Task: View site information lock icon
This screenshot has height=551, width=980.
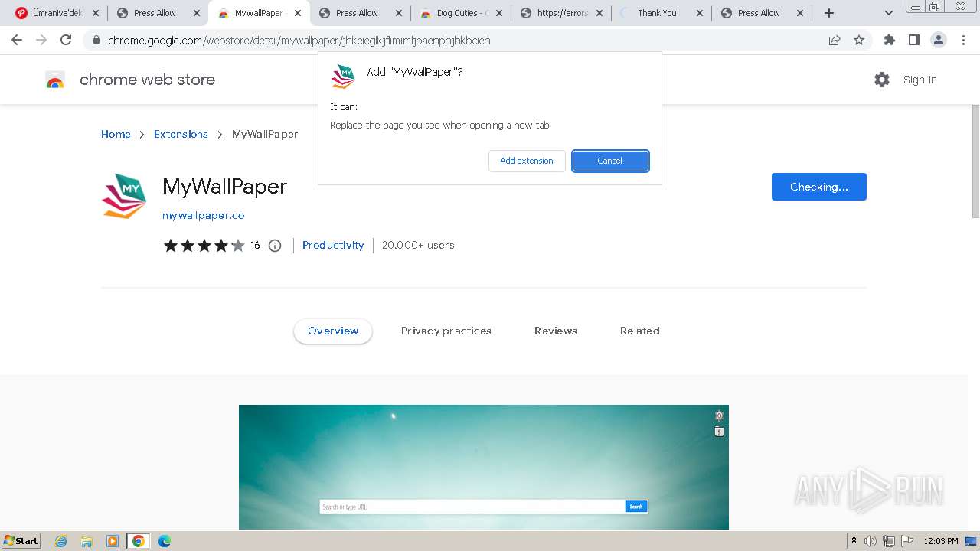Action: click(96, 40)
